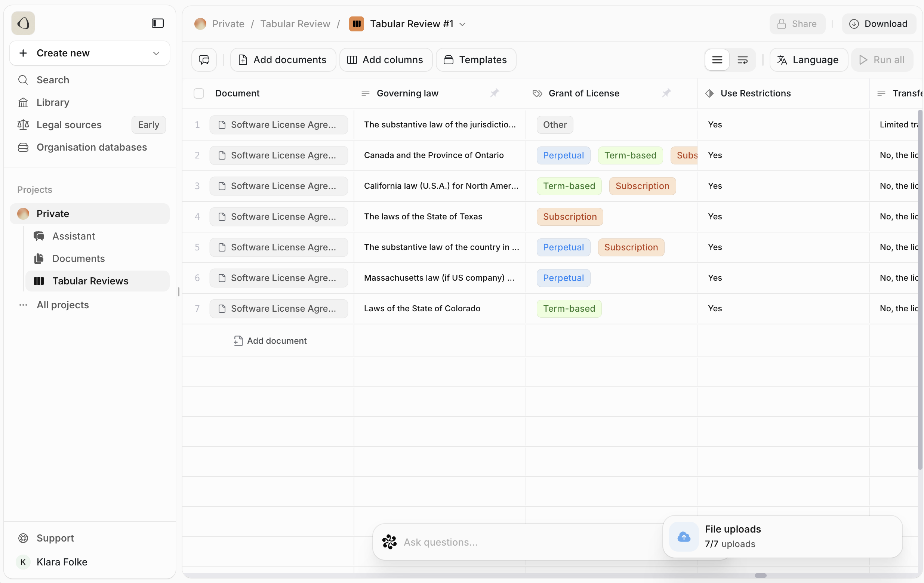Open Tabular Reviews in the project tree

tap(90, 281)
